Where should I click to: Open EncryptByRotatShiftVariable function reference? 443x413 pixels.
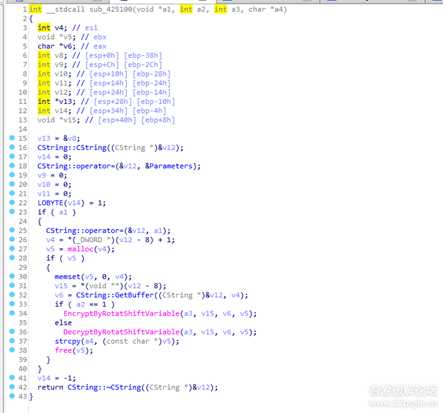[121, 314]
